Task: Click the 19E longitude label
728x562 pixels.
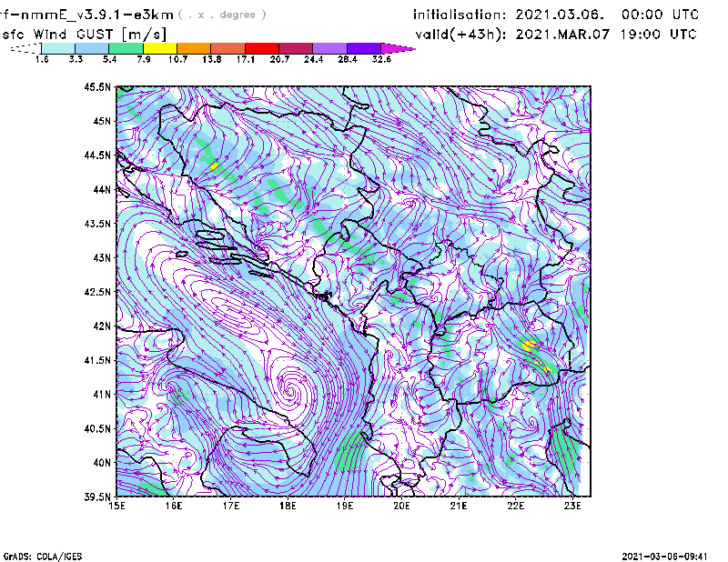Action: point(345,506)
